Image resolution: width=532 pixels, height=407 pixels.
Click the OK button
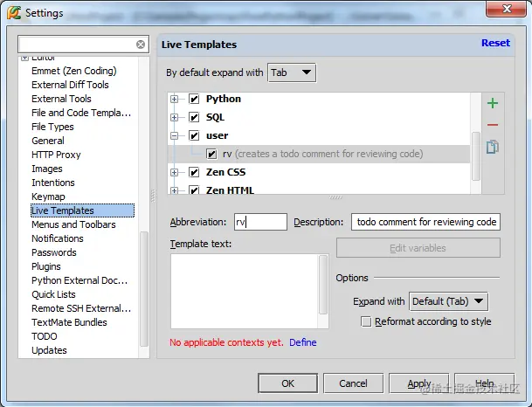[287, 383]
